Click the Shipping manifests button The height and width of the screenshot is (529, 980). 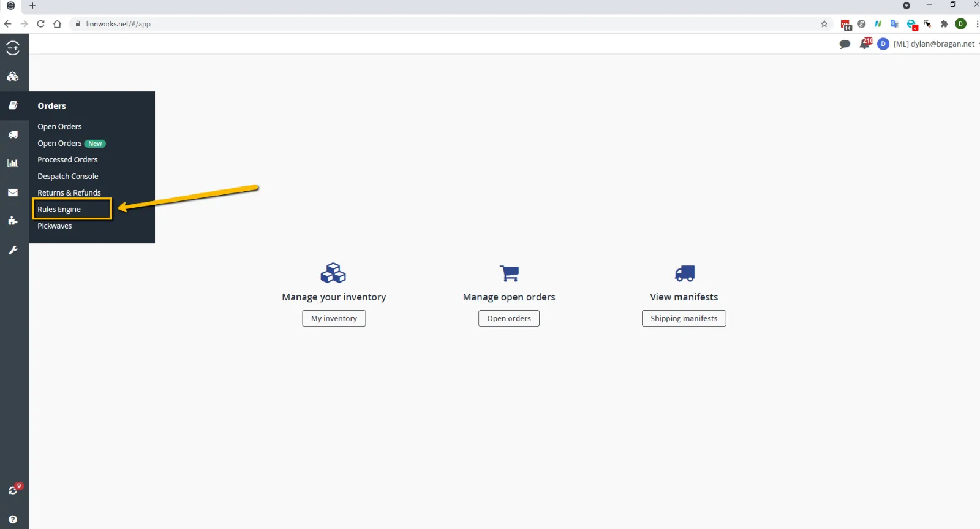point(684,319)
